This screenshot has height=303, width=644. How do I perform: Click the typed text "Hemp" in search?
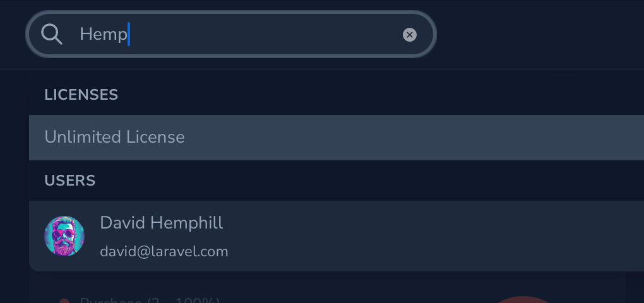coord(103,34)
